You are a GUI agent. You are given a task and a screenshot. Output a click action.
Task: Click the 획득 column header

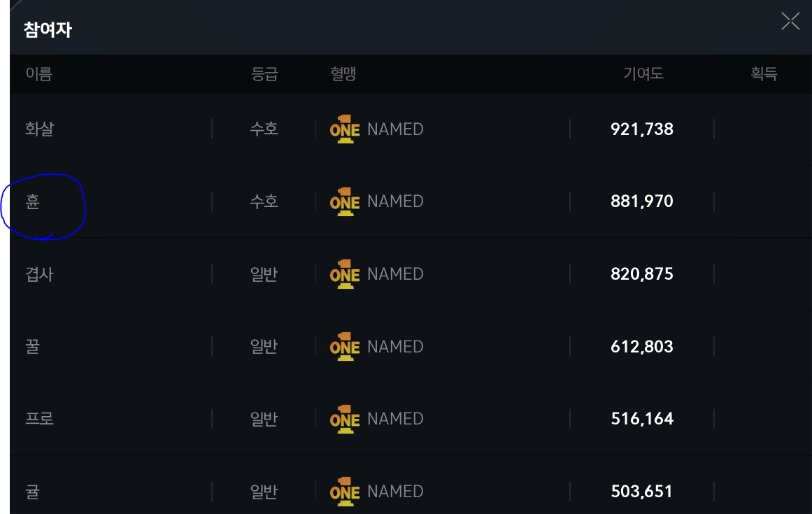764,74
